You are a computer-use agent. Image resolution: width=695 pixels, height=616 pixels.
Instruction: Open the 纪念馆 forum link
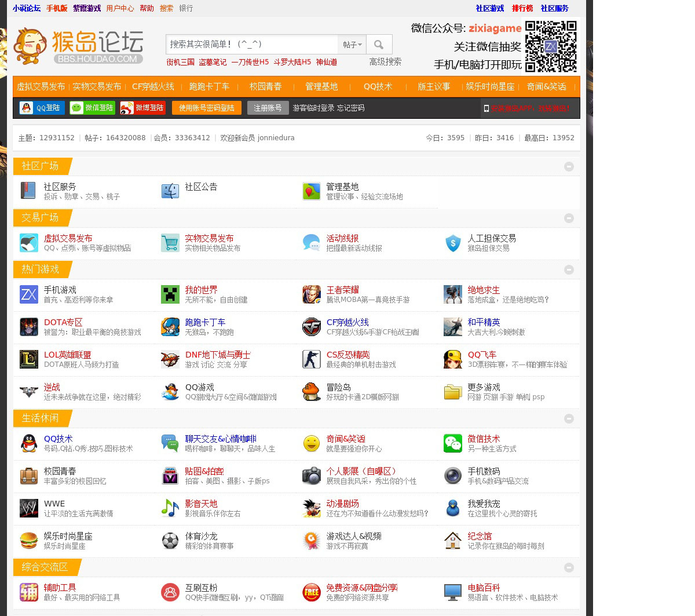coord(480,536)
